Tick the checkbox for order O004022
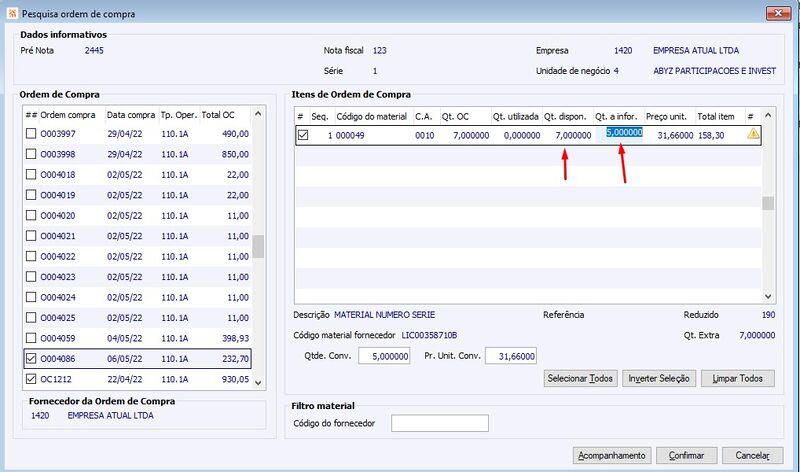 [31, 256]
